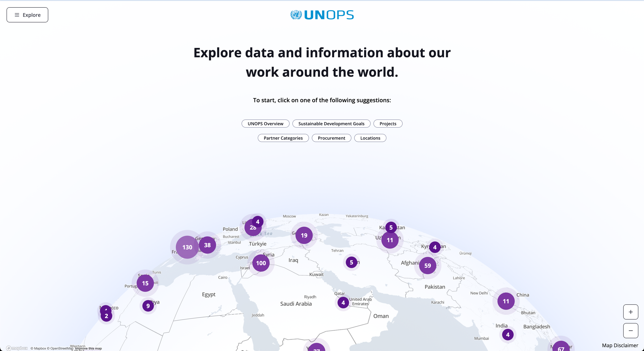The width and height of the screenshot is (644, 351).
Task: Expand the Partner Categories options
Action: [x=283, y=138]
